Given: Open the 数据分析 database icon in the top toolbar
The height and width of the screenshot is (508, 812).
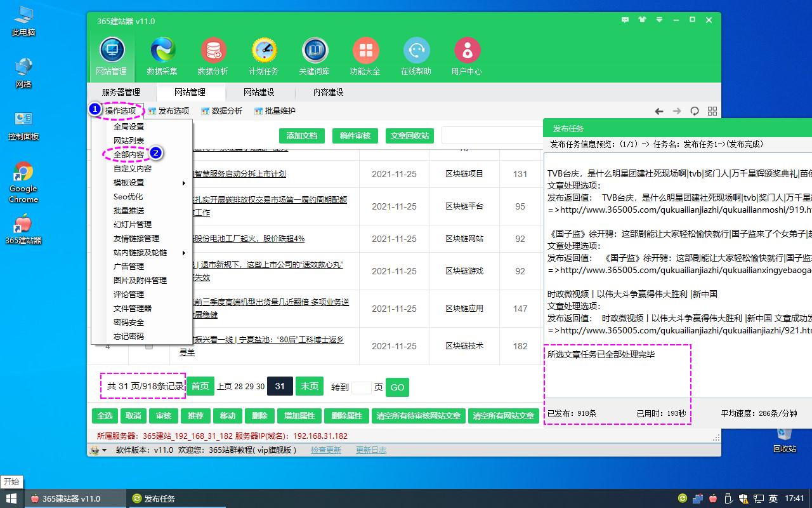Looking at the screenshot, I should point(213,57).
